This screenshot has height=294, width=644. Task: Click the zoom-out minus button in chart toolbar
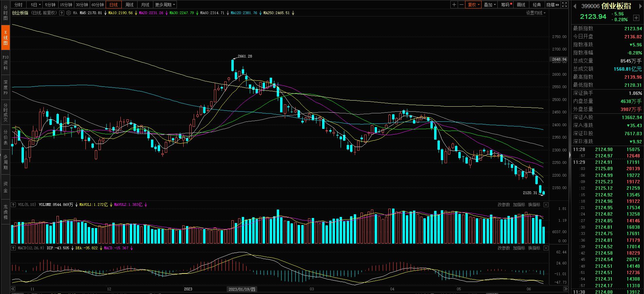(461, 5)
